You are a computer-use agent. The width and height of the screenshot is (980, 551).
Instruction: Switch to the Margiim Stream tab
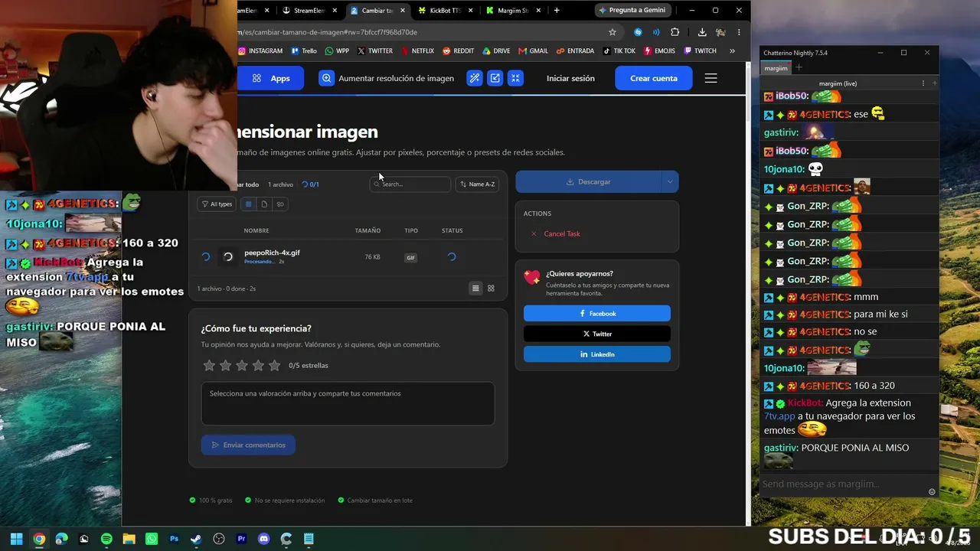click(x=514, y=11)
